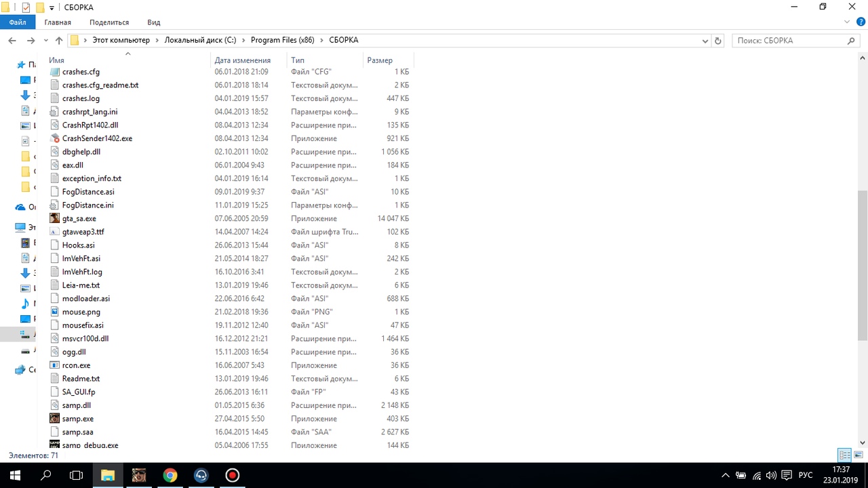
Task: Select the OneDrive cloud icon in navigation pane
Action: (20, 207)
